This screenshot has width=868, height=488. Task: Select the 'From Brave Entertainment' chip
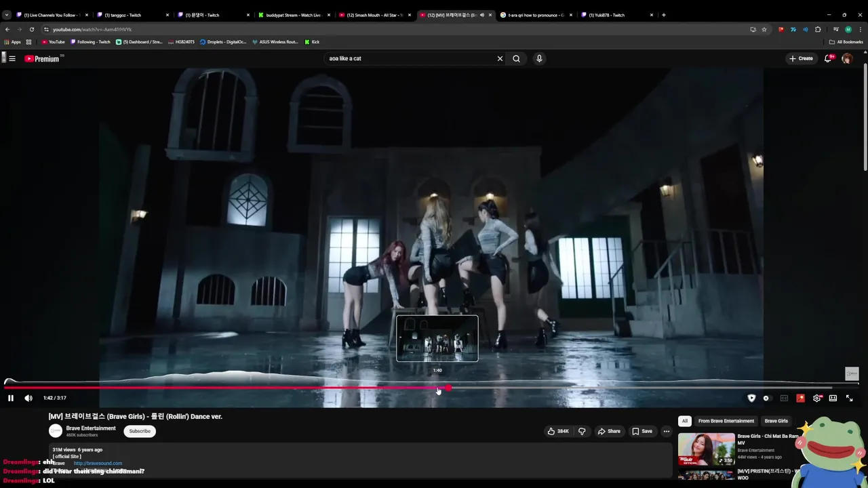coord(726,421)
